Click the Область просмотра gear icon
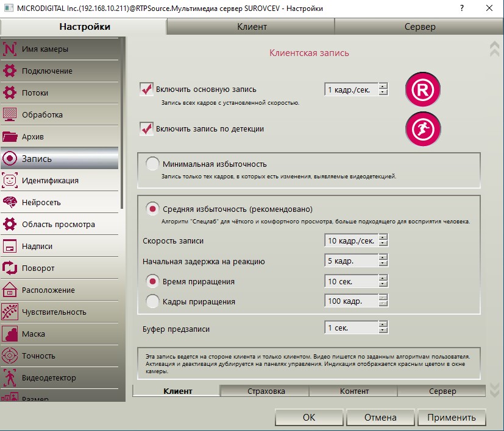504x431 pixels. tap(10, 224)
